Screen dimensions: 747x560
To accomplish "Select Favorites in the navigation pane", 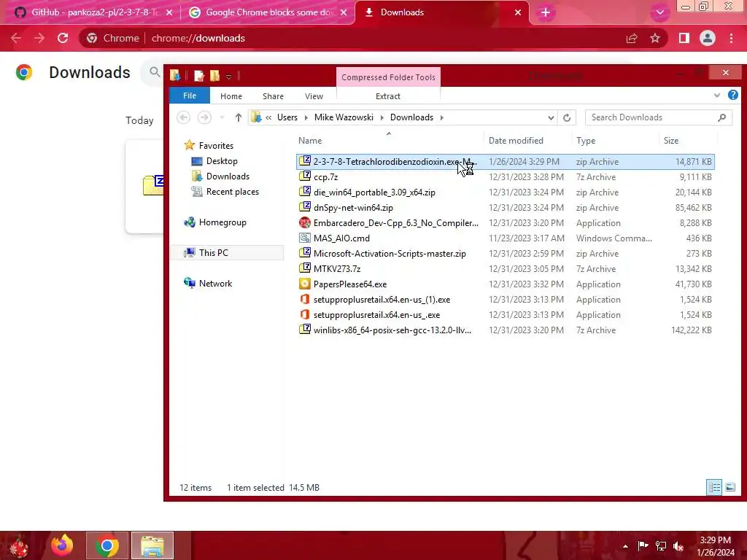I will pyautogui.click(x=216, y=146).
